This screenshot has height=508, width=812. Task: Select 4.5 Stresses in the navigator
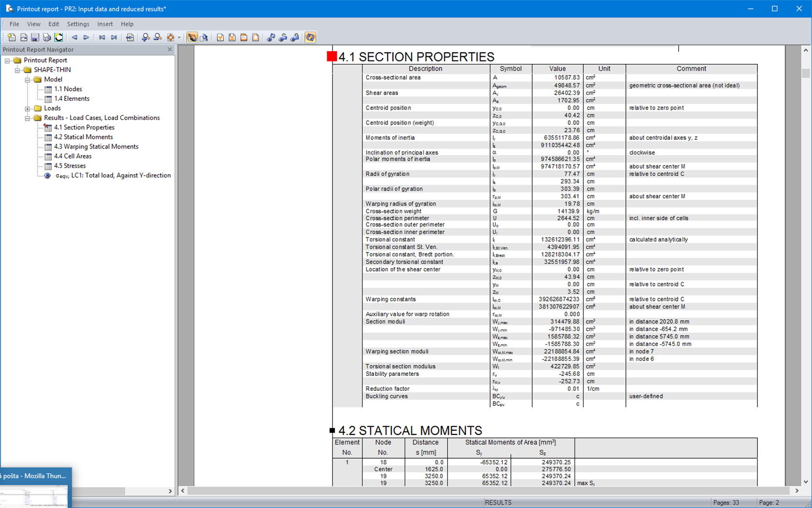(x=70, y=166)
